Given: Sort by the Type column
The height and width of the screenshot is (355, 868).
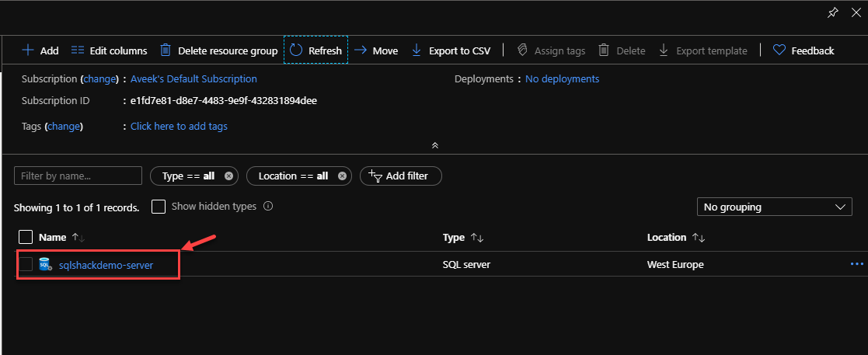Looking at the screenshot, I should click(477, 238).
